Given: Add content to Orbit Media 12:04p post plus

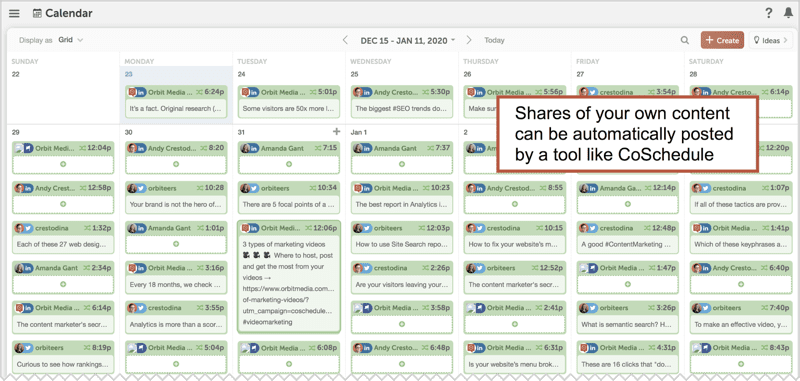Looking at the screenshot, I should point(63,164).
